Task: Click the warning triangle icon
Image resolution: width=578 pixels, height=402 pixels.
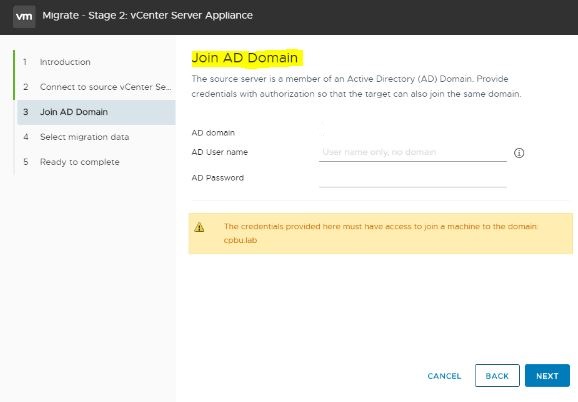Action: click(x=199, y=227)
